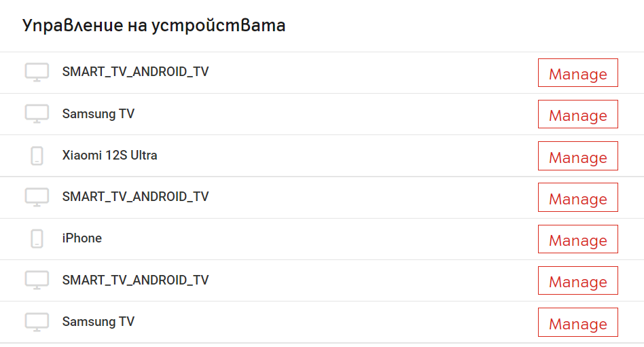
Task: Select the Xiaomi 12S Ultra device name
Action: (x=109, y=156)
